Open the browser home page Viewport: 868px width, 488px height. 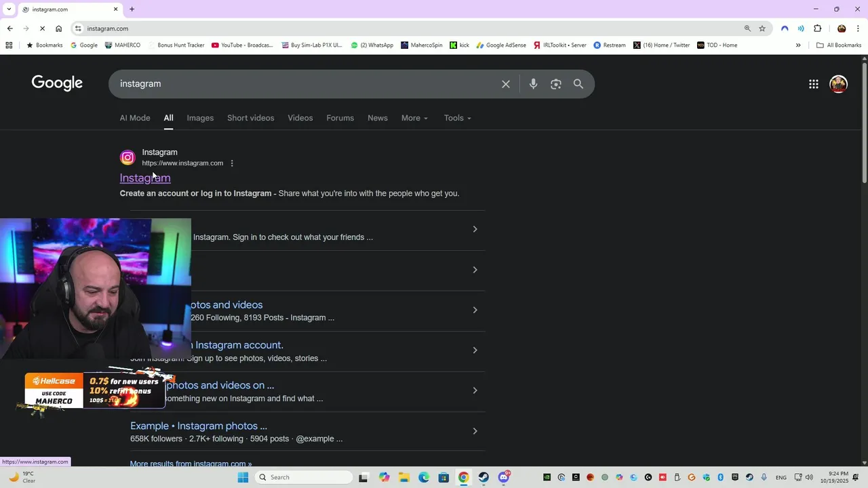pyautogui.click(x=59, y=28)
